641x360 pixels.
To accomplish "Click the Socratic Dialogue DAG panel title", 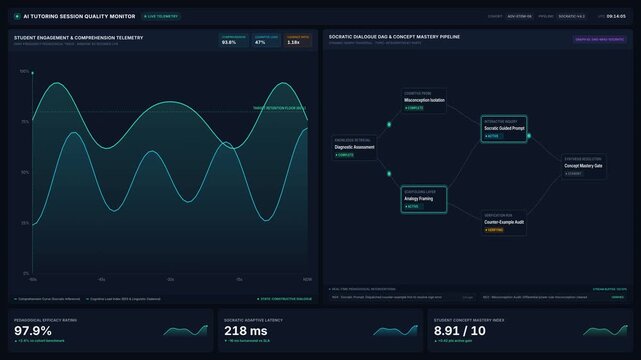I will coord(394,37).
